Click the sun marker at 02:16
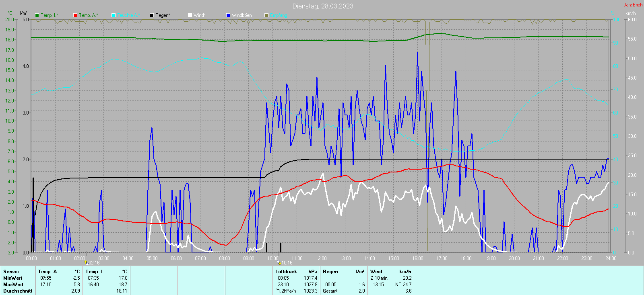 pos(86,262)
